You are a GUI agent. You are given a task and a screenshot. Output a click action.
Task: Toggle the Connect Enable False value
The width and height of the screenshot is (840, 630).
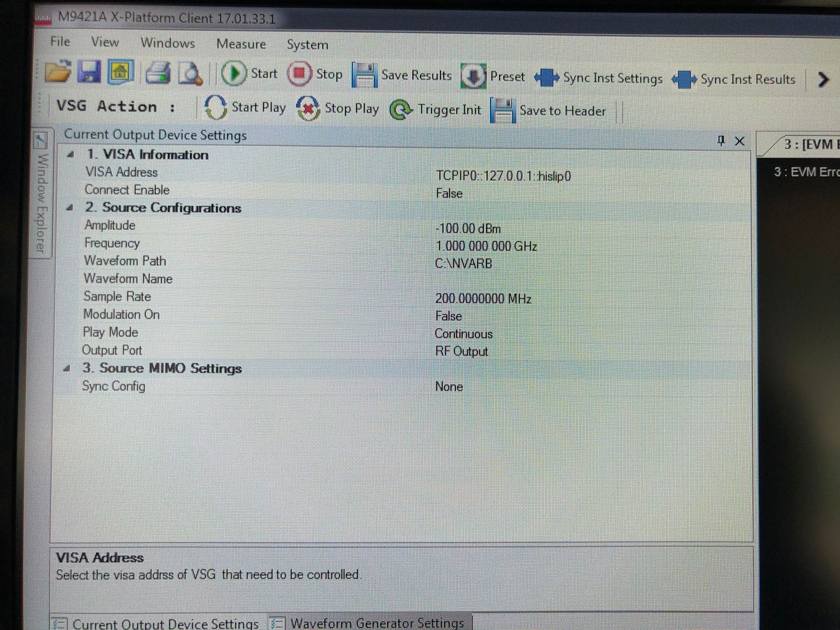(449, 194)
